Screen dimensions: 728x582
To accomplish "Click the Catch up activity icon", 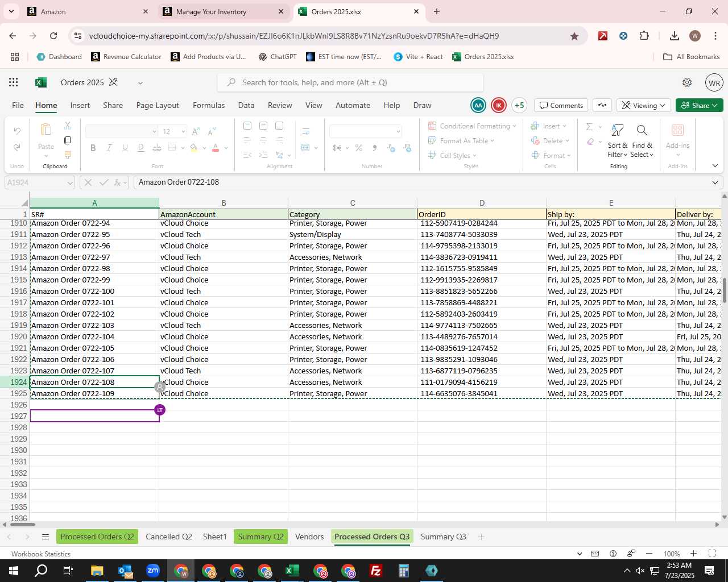I will 602,105.
